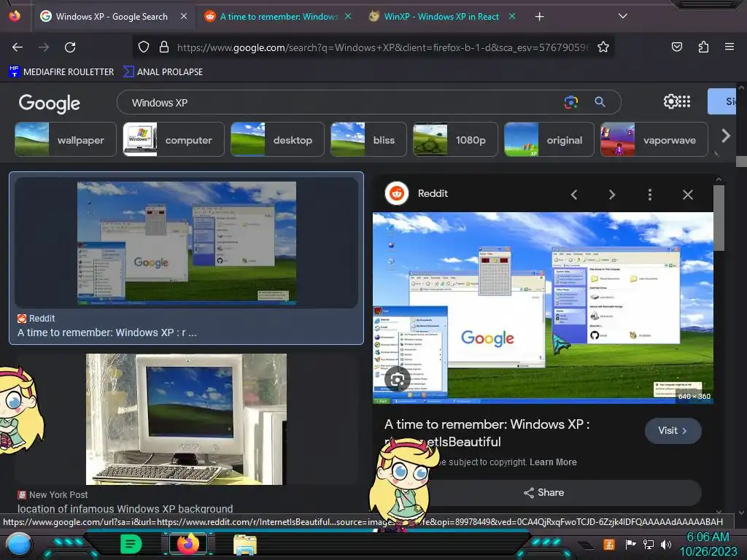Open location of infamous Windows XP background
Screen dimensions: 747x560
tap(125, 508)
